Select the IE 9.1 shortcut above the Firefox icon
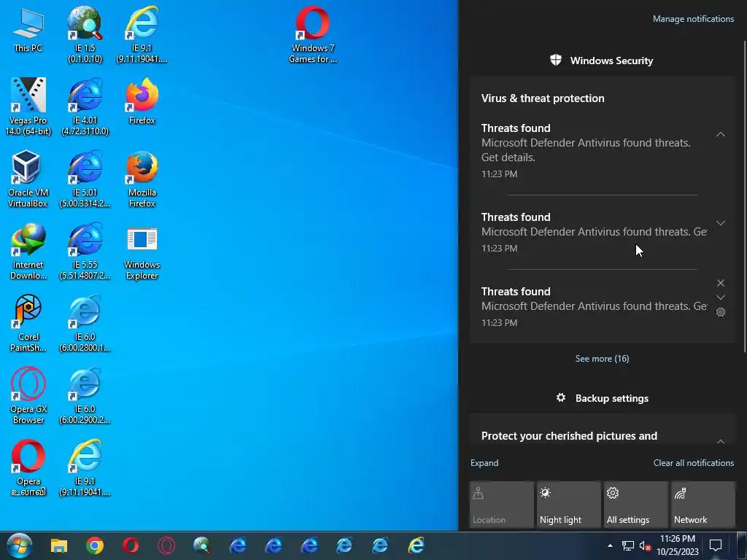Screen dimensions: 747x560 click(x=142, y=34)
